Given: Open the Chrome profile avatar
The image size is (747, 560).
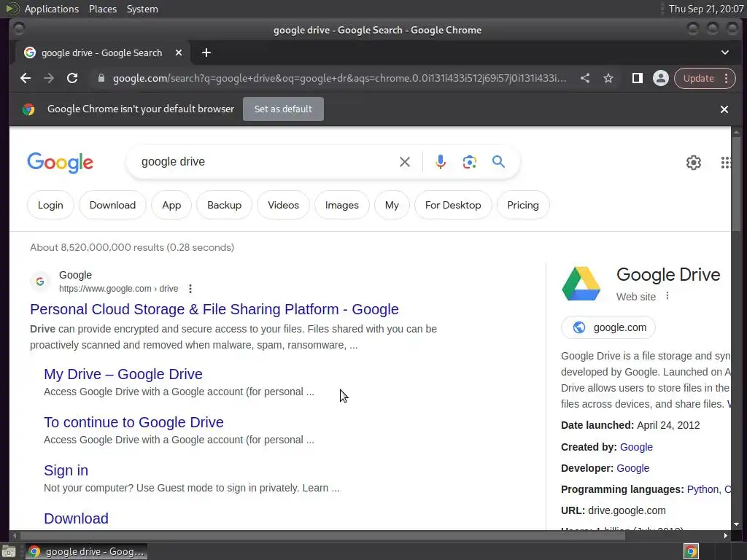Looking at the screenshot, I should point(661,78).
